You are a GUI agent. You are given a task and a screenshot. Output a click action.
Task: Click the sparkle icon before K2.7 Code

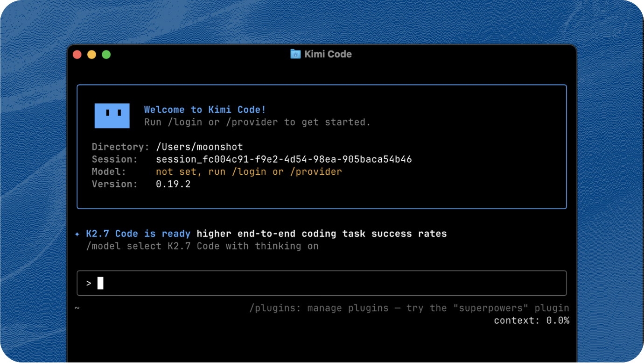(77, 234)
